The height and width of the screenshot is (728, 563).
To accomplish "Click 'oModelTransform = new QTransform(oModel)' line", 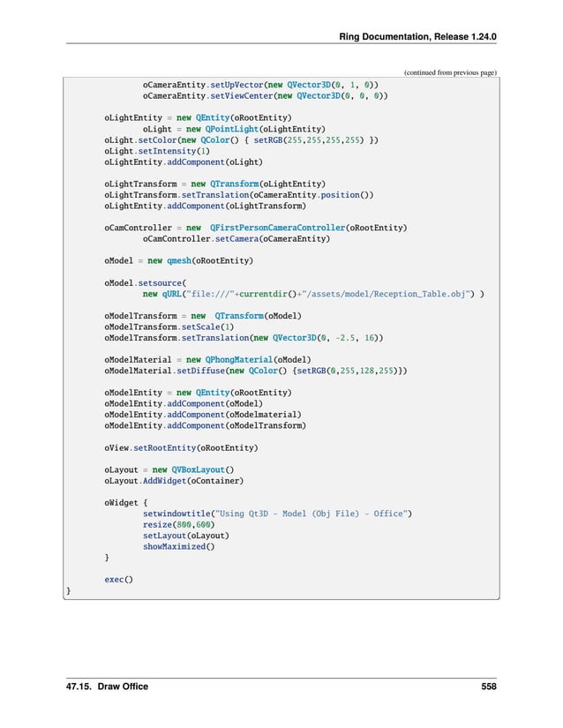I will [x=203, y=316].
